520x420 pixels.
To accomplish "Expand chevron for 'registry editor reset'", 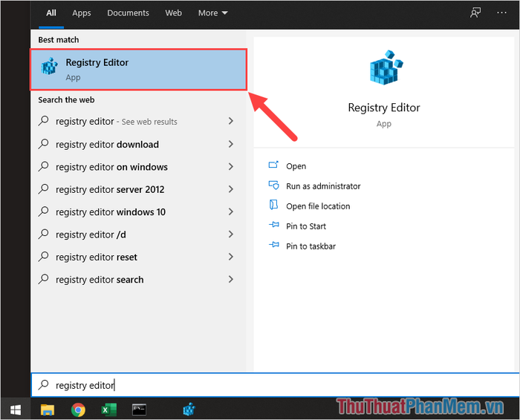I will tap(231, 257).
